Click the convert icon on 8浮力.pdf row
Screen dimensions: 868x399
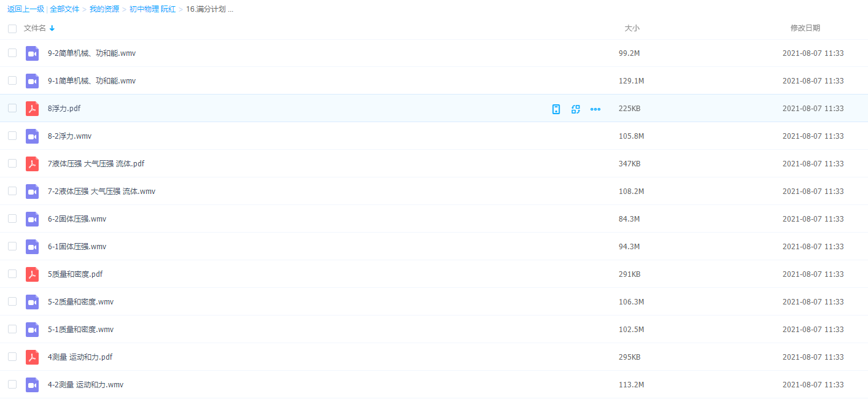click(x=575, y=109)
